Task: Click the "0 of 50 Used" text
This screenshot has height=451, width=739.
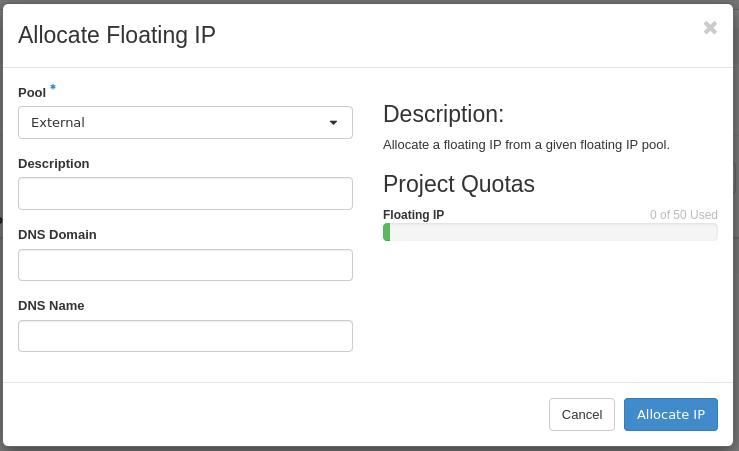Action: tap(683, 215)
